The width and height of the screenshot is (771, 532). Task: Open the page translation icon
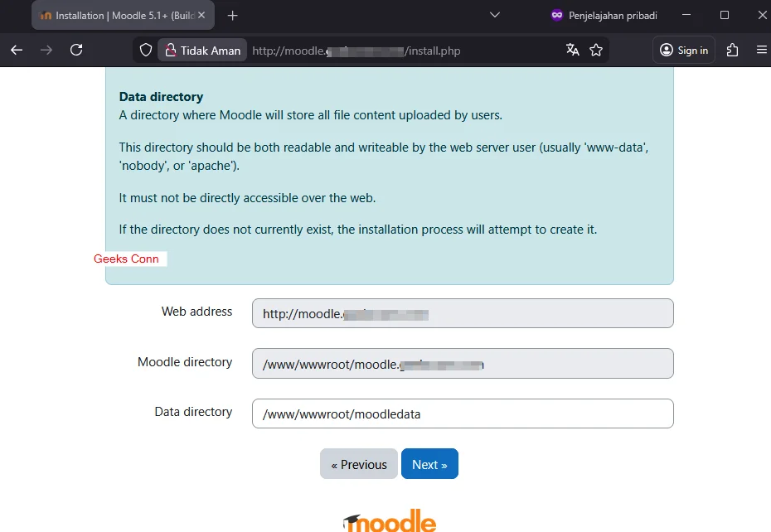coord(573,50)
